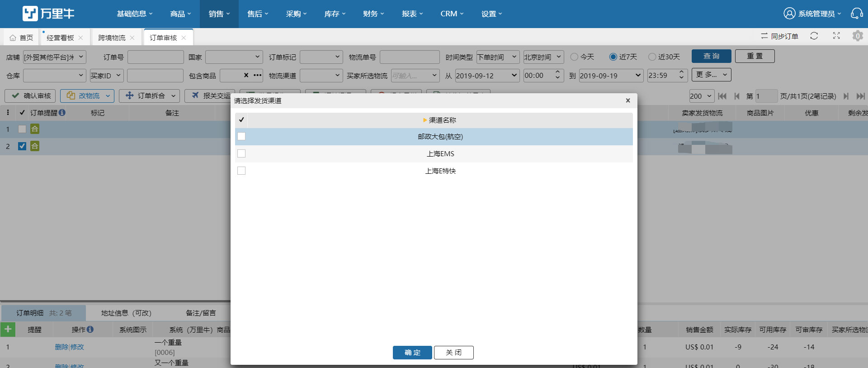Click the 首页 home tab
This screenshot has width=868, height=368.
click(22, 38)
